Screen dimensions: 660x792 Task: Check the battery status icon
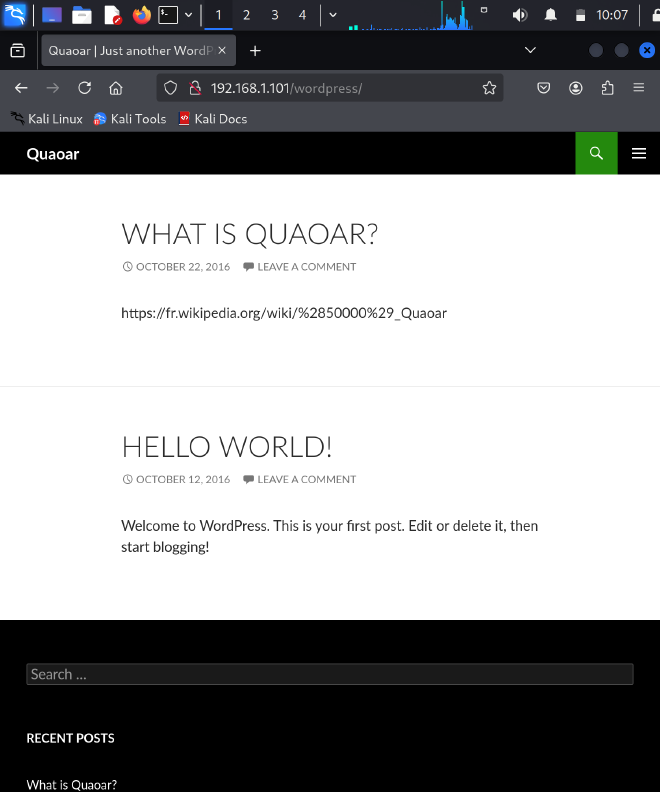click(x=580, y=15)
